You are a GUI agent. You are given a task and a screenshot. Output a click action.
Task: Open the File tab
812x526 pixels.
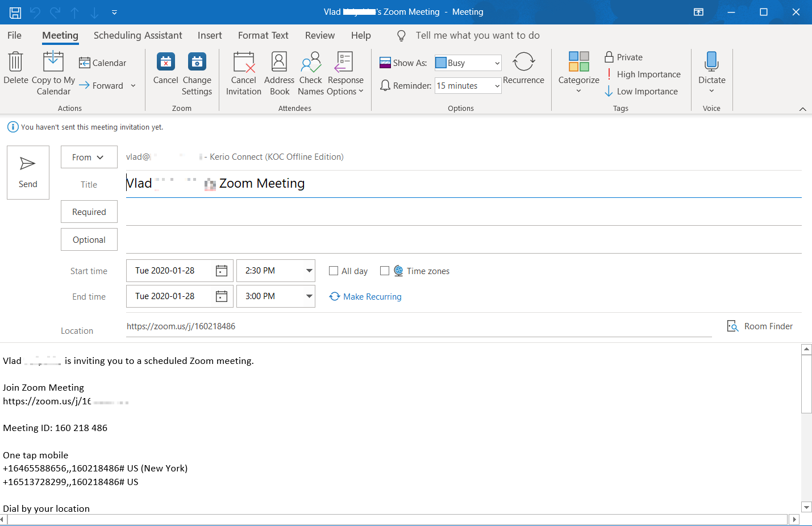(14, 35)
